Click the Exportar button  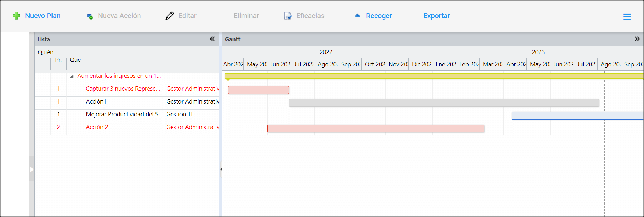pyautogui.click(x=436, y=16)
